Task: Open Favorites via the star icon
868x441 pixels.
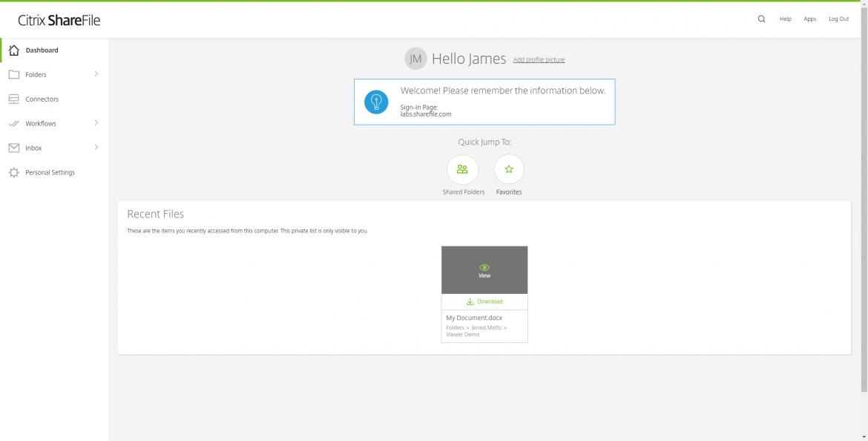Action: [509, 169]
